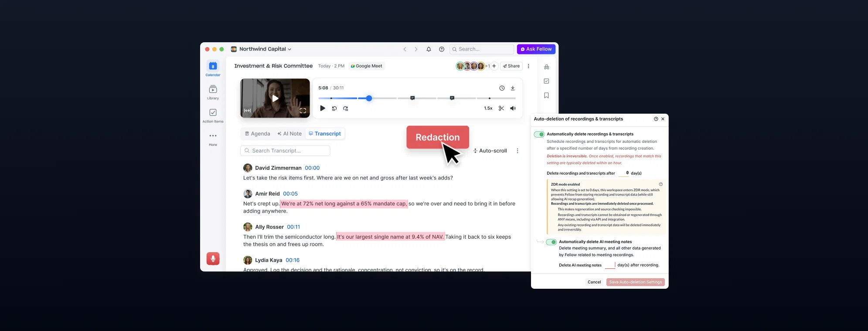
Task: Expand the video thumbnail to fullscreen
Action: click(x=303, y=111)
